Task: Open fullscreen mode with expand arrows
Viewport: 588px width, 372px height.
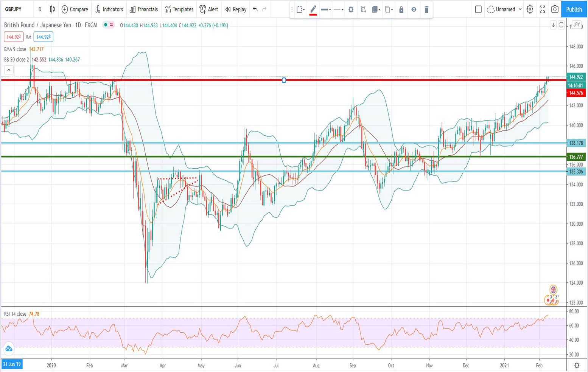Action: click(x=543, y=9)
